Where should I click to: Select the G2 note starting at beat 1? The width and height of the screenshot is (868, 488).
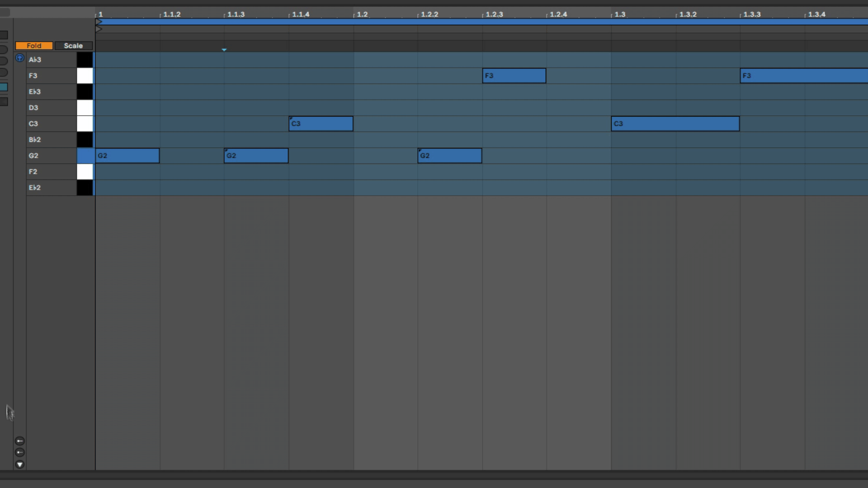pyautogui.click(x=127, y=156)
